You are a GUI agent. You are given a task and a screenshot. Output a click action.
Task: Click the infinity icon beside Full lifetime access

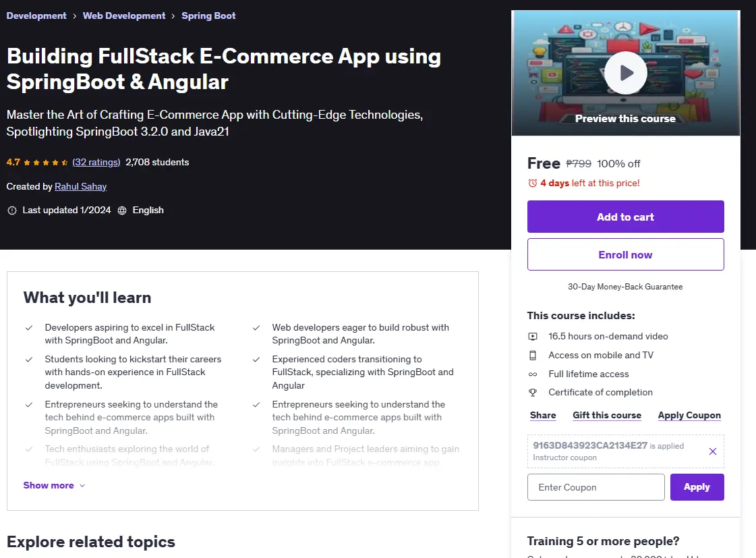coord(532,374)
